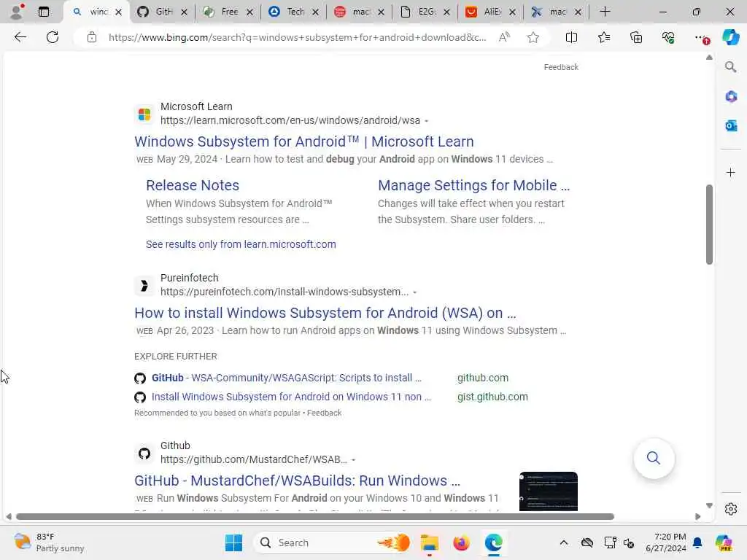
Task: Expand Github result URL dropdown arrow
Action: click(x=354, y=460)
